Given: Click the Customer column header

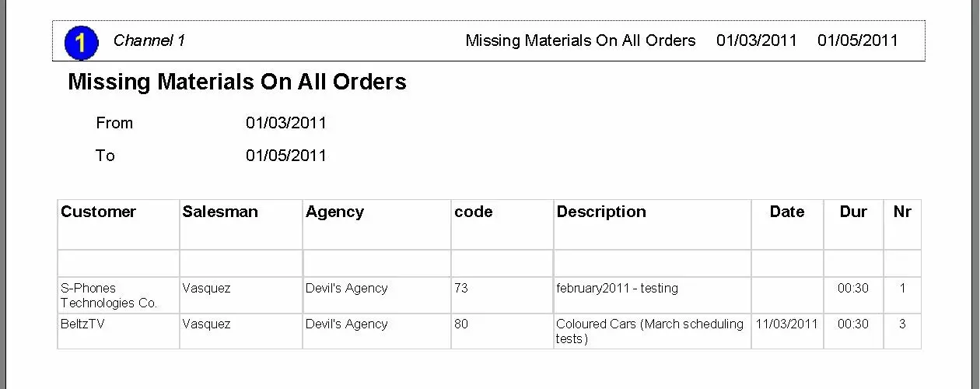Looking at the screenshot, I should tap(99, 212).
